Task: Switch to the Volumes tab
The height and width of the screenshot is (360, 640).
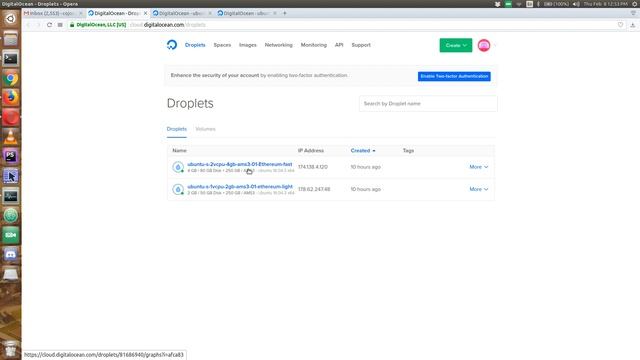Action: pos(205,129)
